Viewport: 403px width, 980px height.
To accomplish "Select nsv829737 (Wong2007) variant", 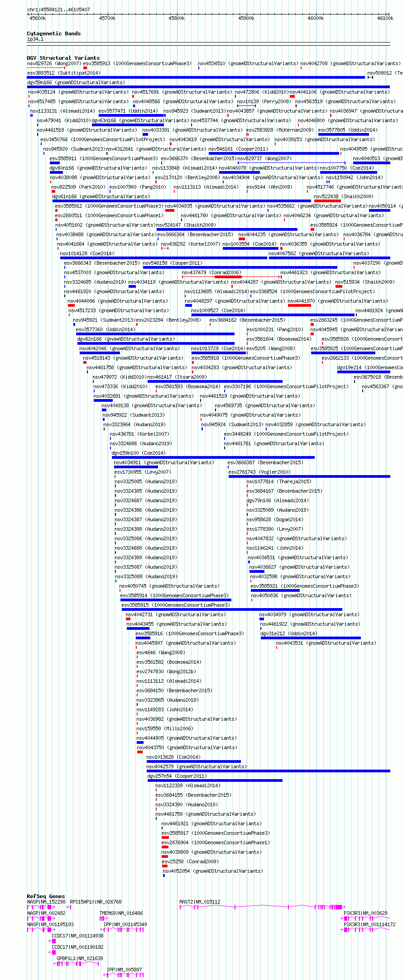I will (x=264, y=158).
